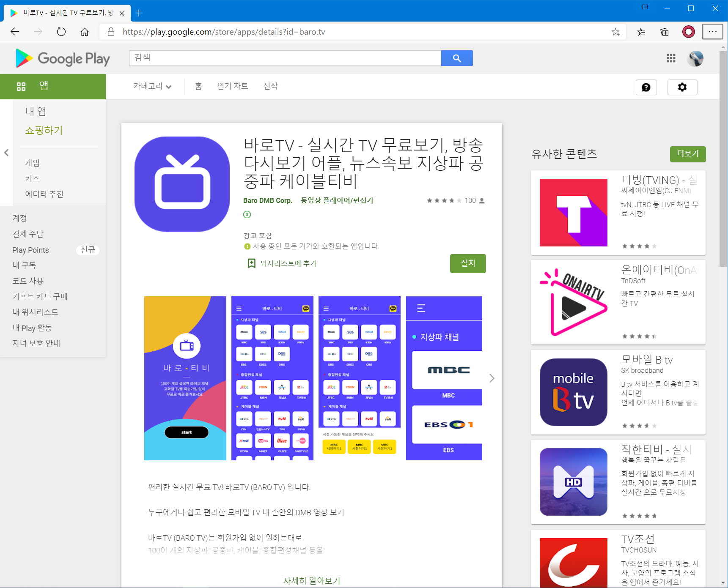Screen dimensions: 728x588
Task: Open 내 위시리스트 in sidebar
Action: click(36, 312)
